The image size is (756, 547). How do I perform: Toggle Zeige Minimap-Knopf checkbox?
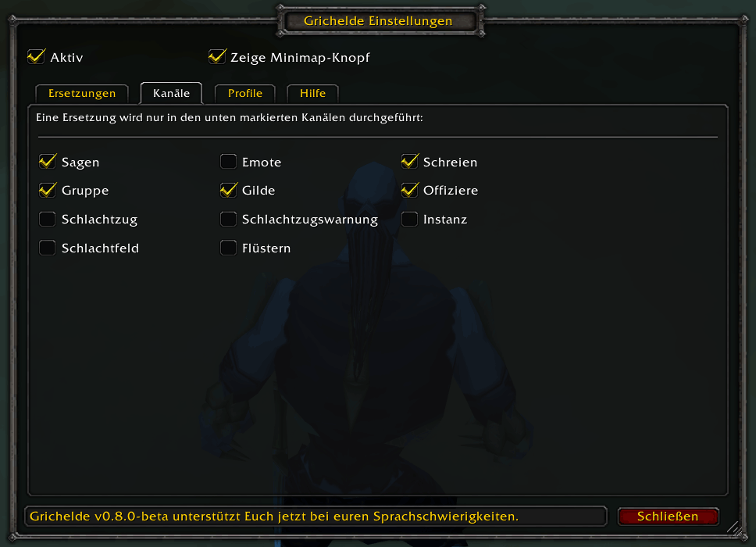[217, 57]
